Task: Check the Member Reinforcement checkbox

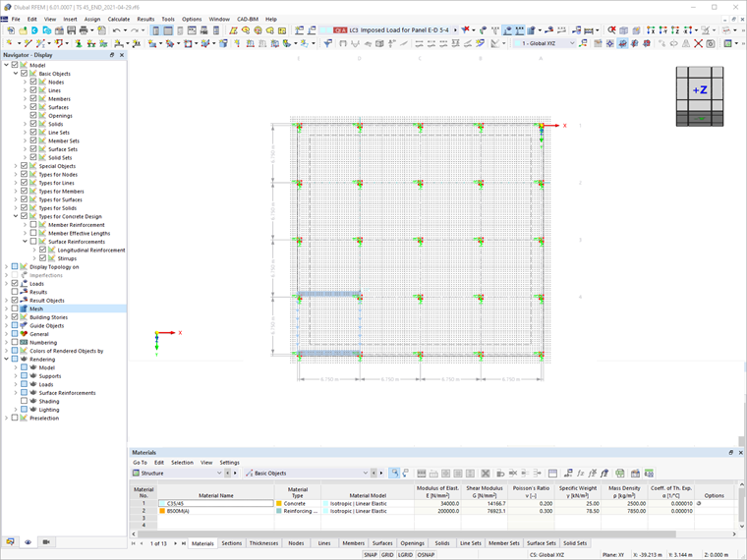Action: pos(33,225)
